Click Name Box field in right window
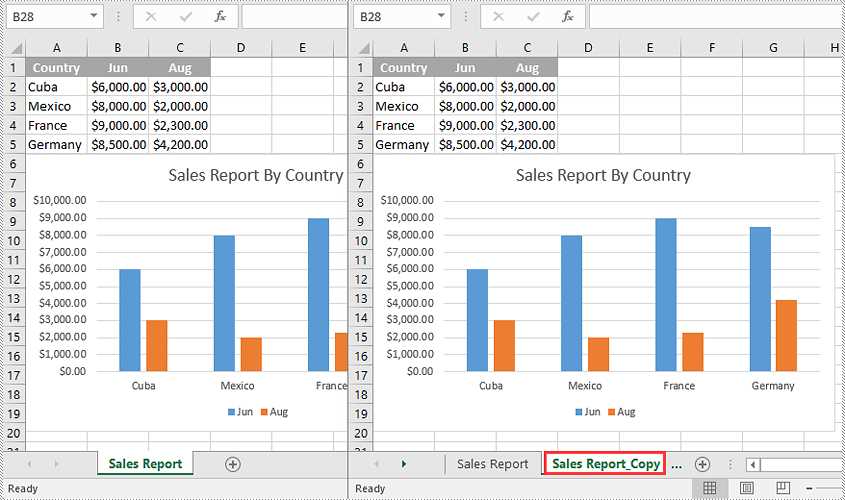845x500 pixels. pos(395,17)
